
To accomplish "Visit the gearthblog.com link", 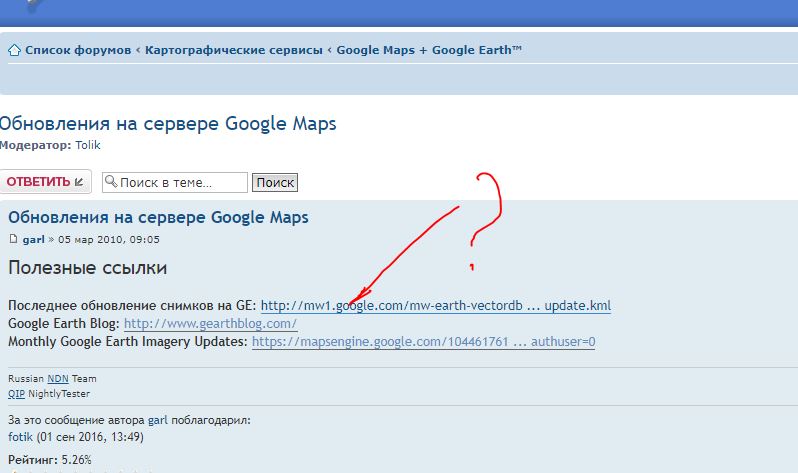I will tap(210, 324).
